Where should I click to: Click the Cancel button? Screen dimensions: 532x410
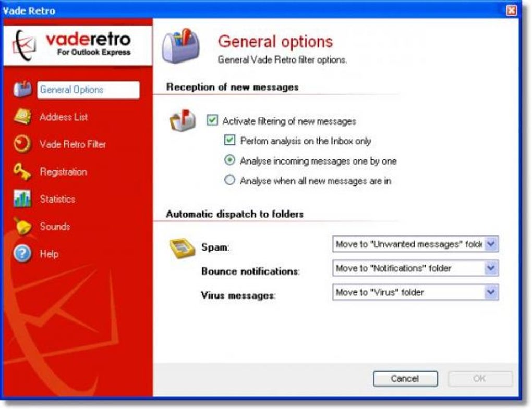coord(405,379)
